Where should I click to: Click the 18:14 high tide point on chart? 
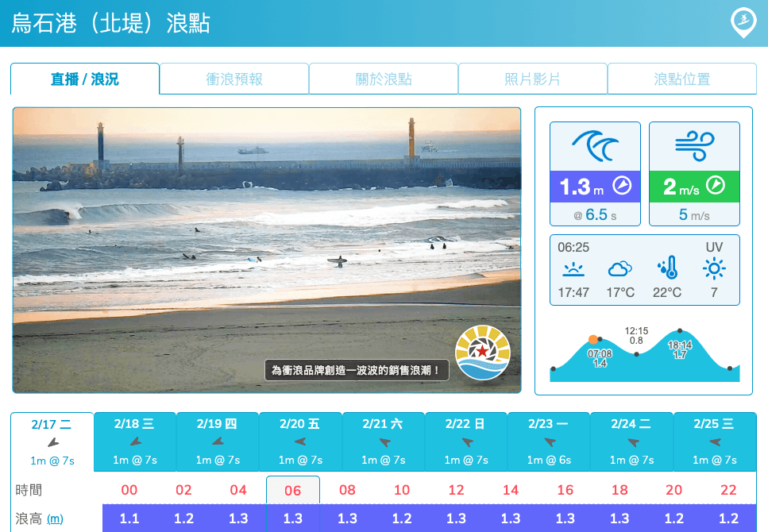tap(680, 331)
